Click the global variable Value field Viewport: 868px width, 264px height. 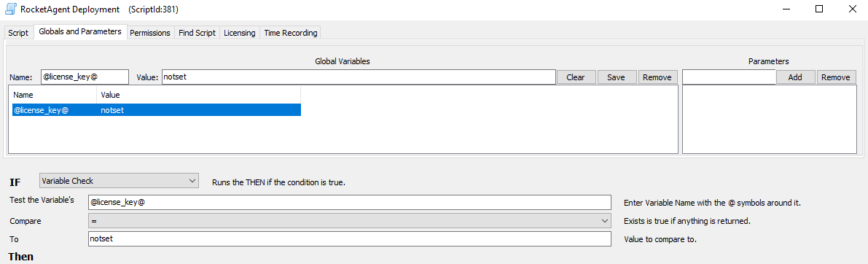[x=358, y=77]
